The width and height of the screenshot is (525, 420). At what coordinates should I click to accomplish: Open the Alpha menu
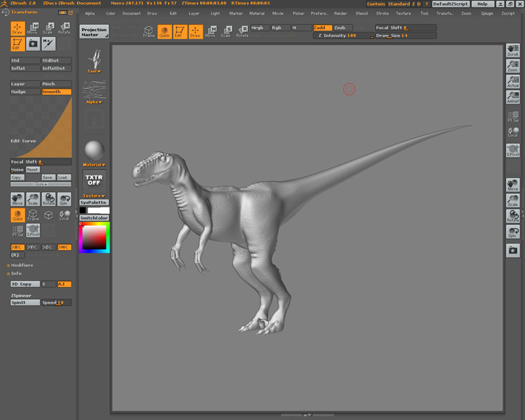tap(90, 13)
